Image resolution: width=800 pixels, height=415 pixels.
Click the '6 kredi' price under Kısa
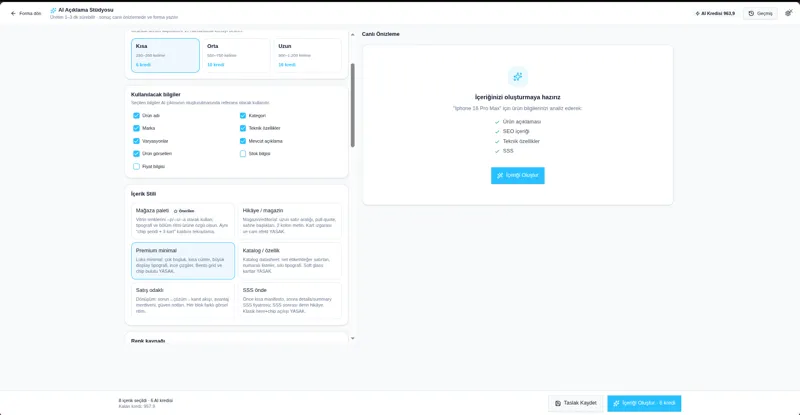coord(143,65)
